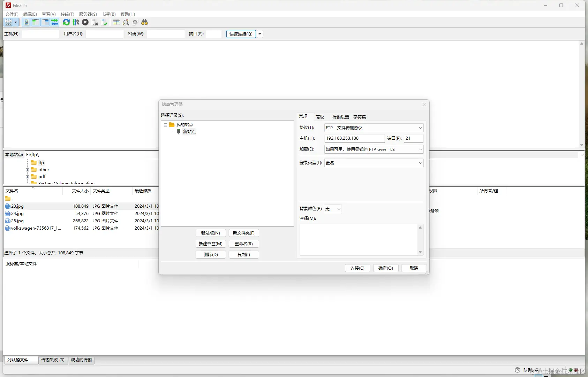Switch to the 成功的传输 tab

(81, 360)
